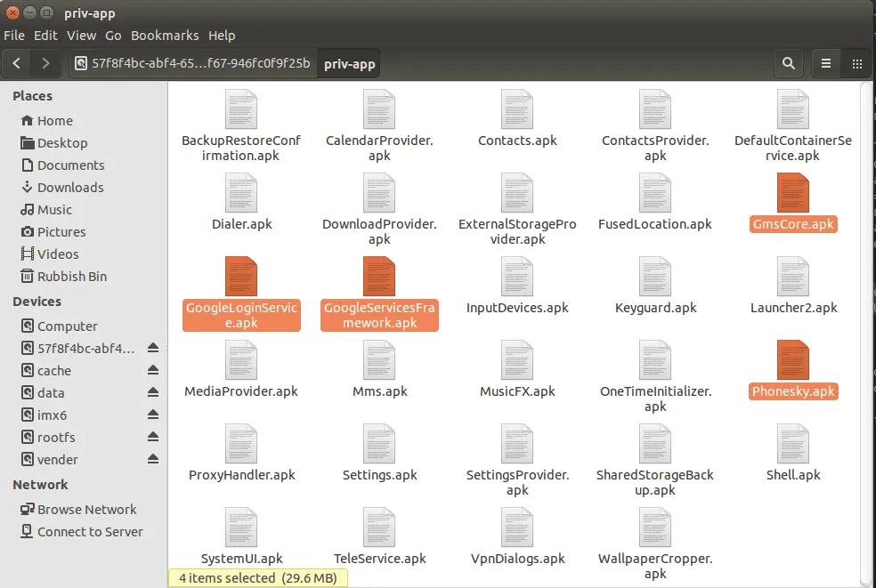This screenshot has width=876, height=588.
Task: Go back with the left arrow button
Action: 17,64
